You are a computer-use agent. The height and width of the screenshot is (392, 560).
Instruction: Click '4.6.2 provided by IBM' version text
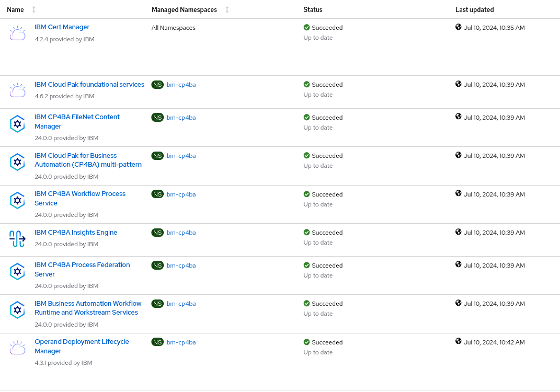pyautogui.click(x=64, y=96)
